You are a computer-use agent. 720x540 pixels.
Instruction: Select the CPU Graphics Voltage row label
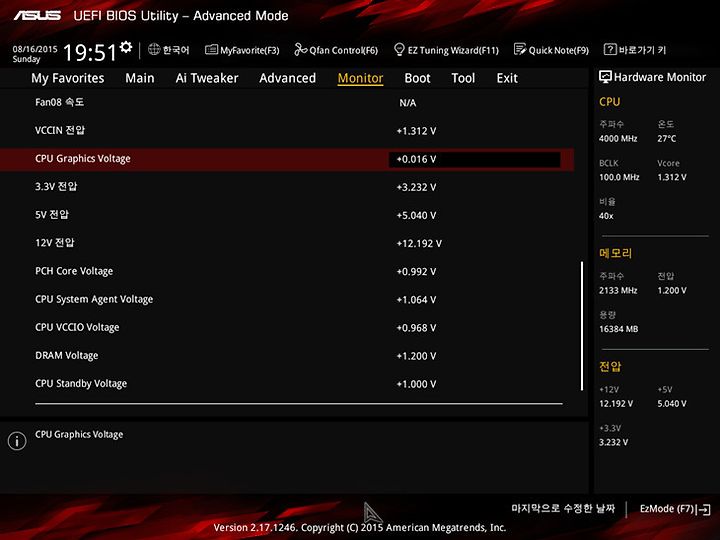click(x=83, y=158)
